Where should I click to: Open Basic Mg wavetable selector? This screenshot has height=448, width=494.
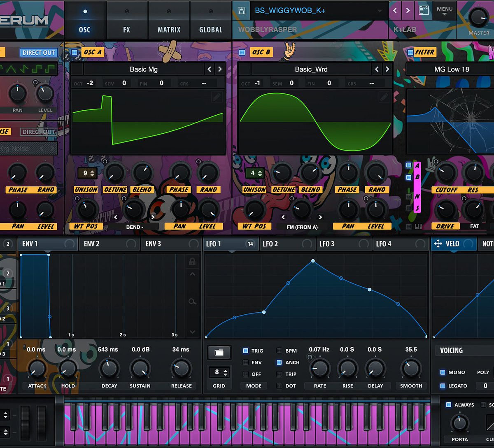144,69
